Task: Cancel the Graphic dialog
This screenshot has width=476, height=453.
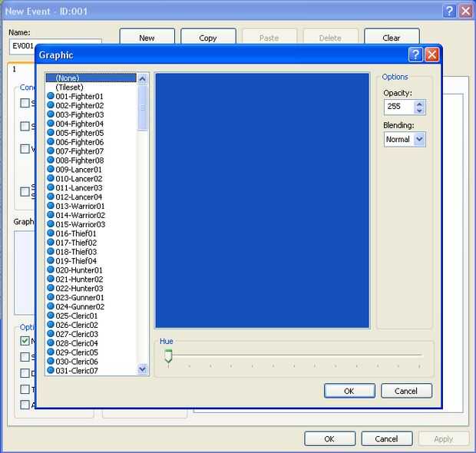Action: [x=406, y=391]
